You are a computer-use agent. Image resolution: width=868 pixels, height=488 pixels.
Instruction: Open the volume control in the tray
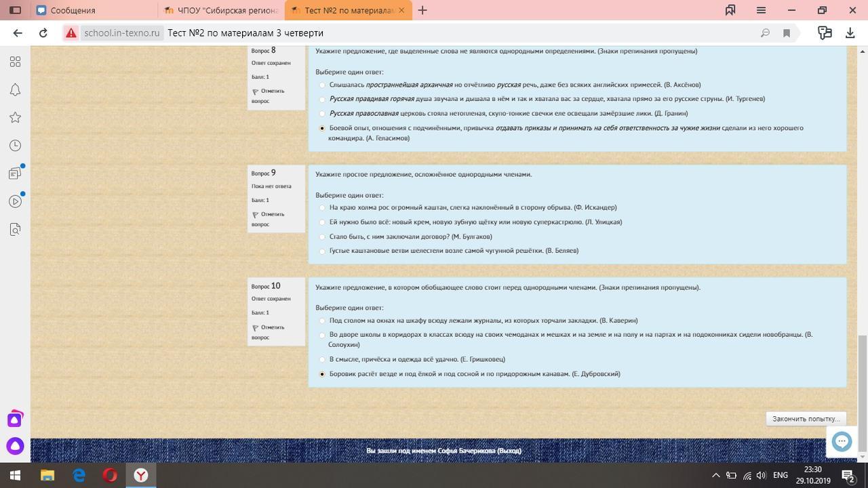click(x=761, y=475)
